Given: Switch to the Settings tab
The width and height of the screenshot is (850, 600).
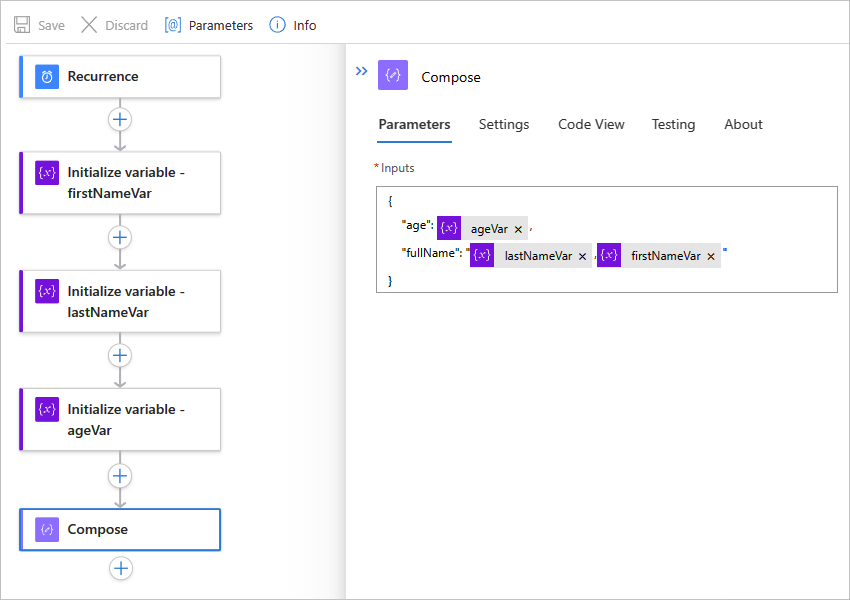Looking at the screenshot, I should pyautogui.click(x=504, y=124).
